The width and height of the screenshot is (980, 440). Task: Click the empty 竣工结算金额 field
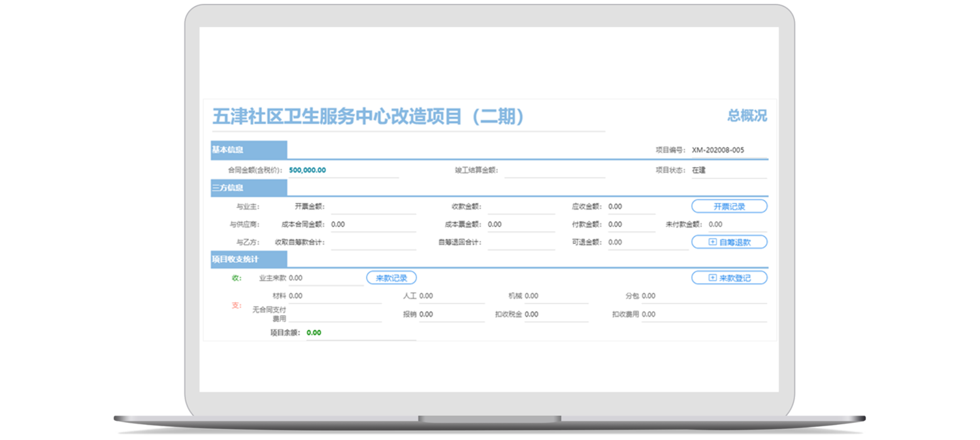[554, 170]
